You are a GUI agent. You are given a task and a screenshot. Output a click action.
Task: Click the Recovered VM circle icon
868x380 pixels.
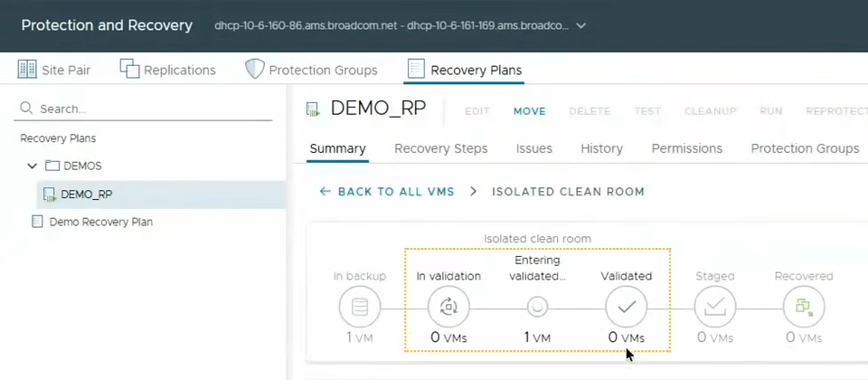804,307
